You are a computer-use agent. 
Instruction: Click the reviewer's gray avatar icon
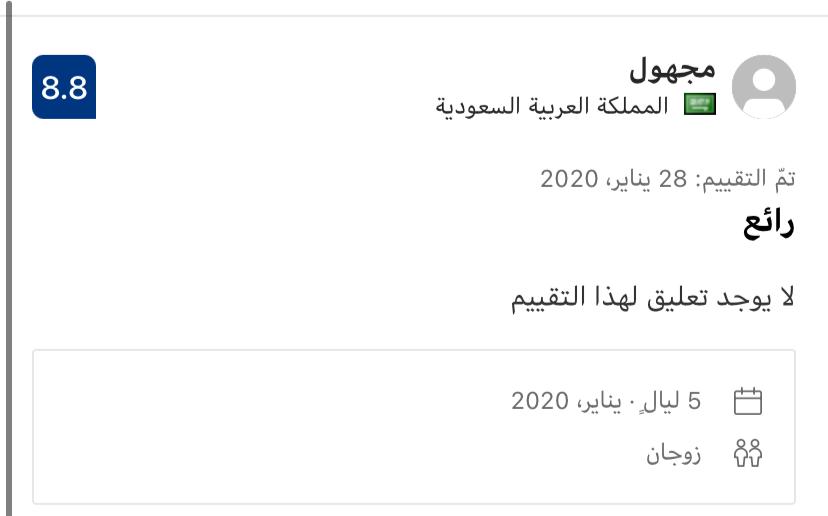[764, 87]
